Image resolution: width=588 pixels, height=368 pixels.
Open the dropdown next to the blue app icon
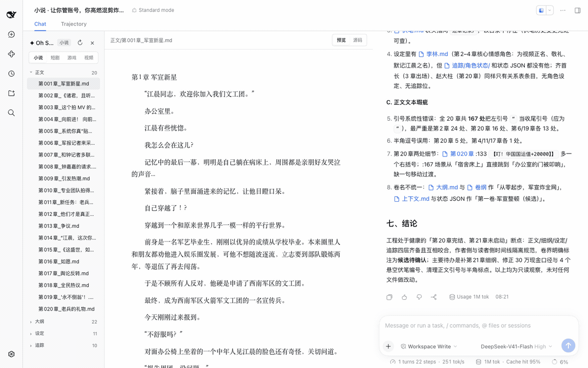550,10
